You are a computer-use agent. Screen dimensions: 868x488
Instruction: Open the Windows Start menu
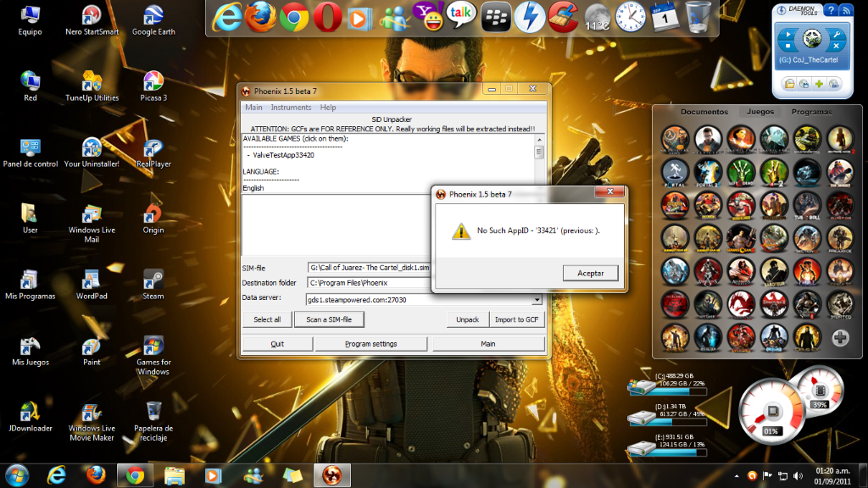click(17, 475)
